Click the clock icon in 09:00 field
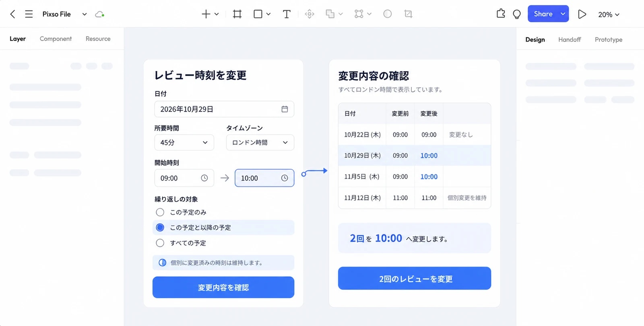The width and height of the screenshot is (644, 326). [x=204, y=178]
